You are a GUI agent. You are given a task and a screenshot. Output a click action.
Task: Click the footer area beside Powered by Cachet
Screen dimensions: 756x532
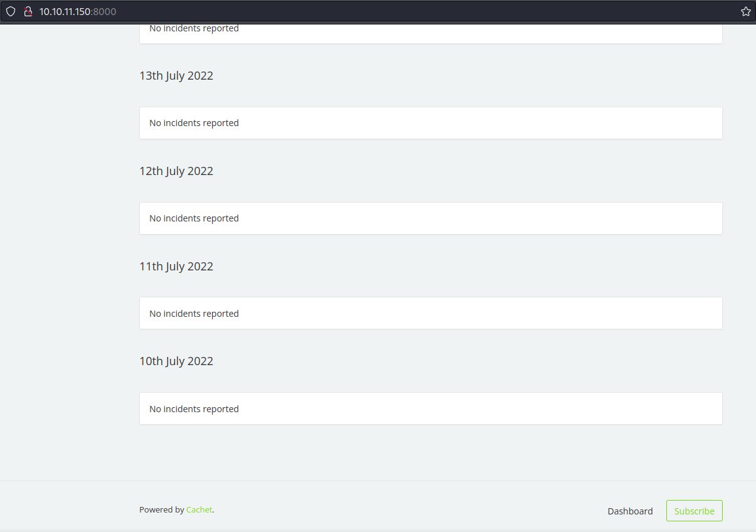pyautogui.click(x=376, y=509)
